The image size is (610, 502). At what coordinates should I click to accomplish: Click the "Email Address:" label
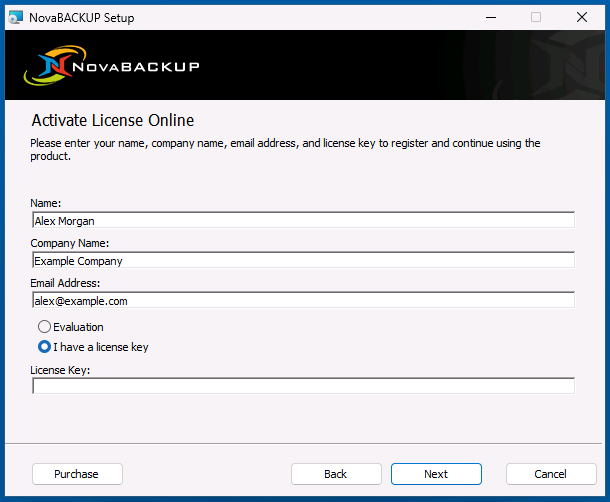65,283
